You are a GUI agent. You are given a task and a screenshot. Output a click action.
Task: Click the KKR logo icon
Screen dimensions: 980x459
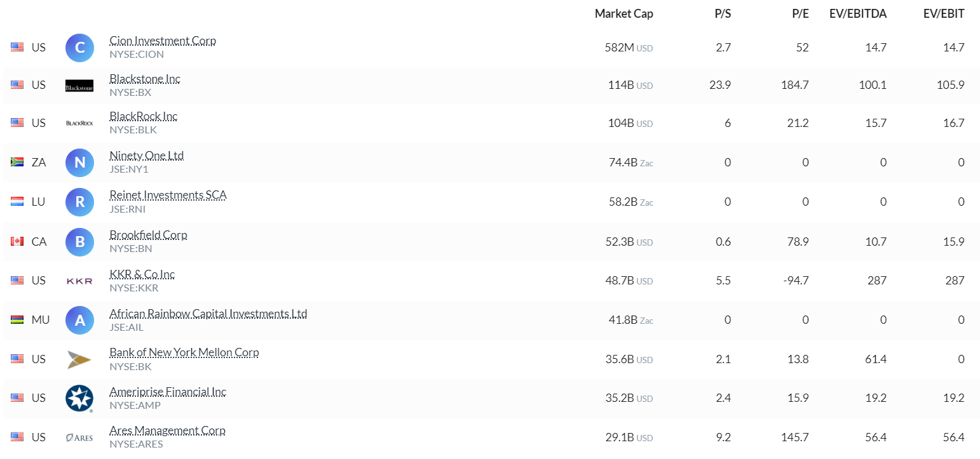79,281
